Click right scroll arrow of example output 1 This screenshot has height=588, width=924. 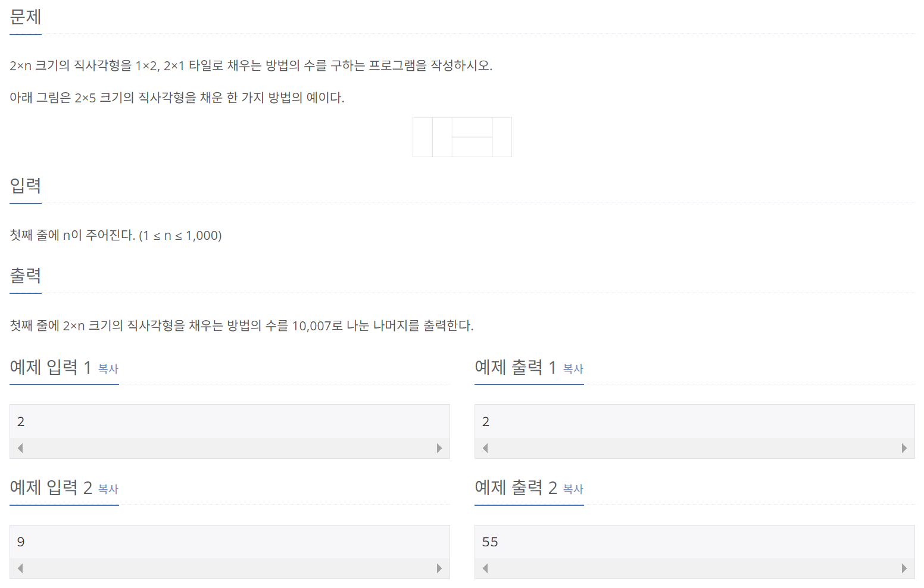coord(904,448)
